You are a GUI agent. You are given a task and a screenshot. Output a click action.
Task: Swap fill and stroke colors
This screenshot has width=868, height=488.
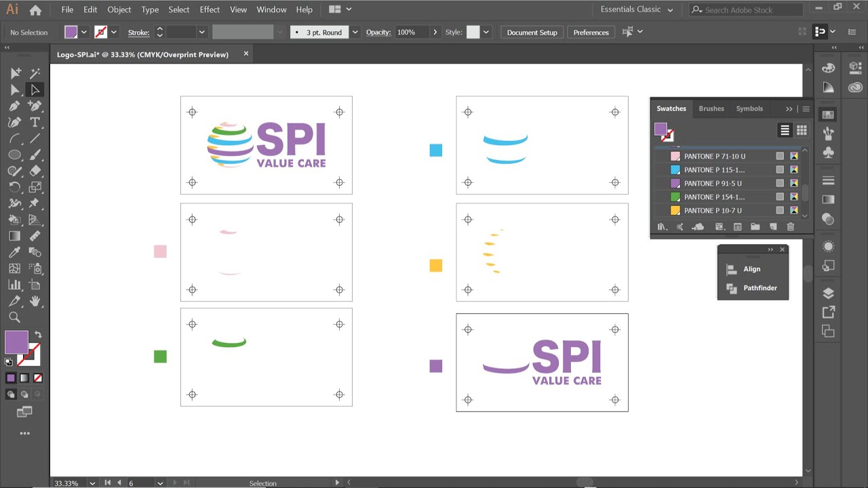38,335
